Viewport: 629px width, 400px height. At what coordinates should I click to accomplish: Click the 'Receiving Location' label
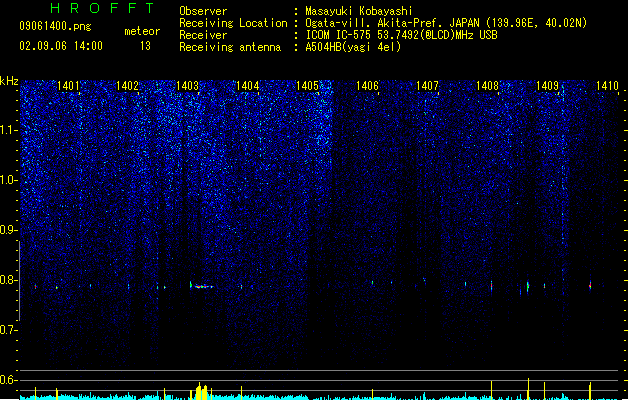coord(233,23)
